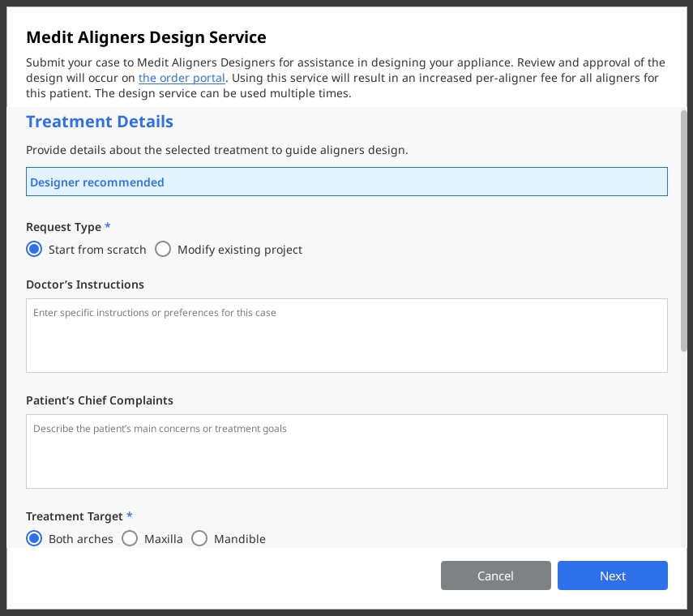
Task: Click the Request Type label
Action: click(x=64, y=227)
